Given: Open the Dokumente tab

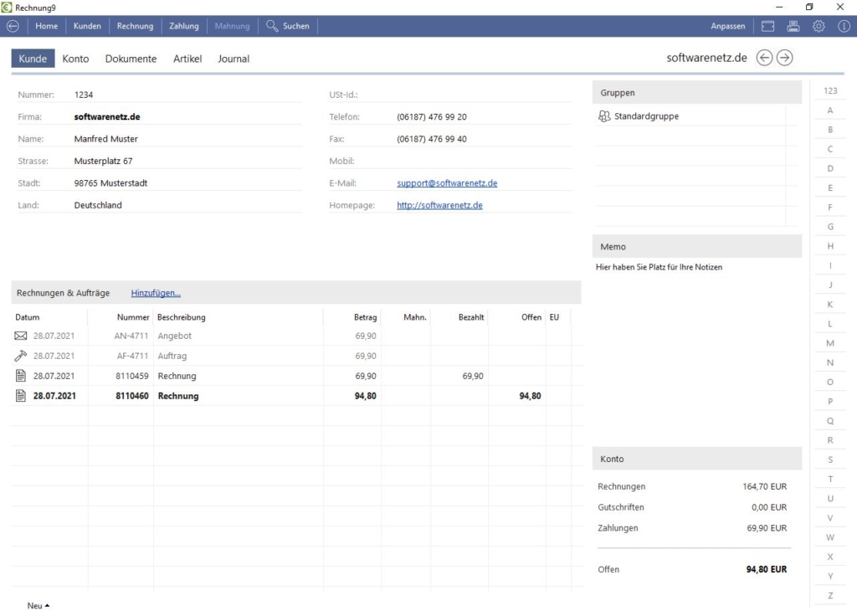Looking at the screenshot, I should pyautogui.click(x=131, y=59).
